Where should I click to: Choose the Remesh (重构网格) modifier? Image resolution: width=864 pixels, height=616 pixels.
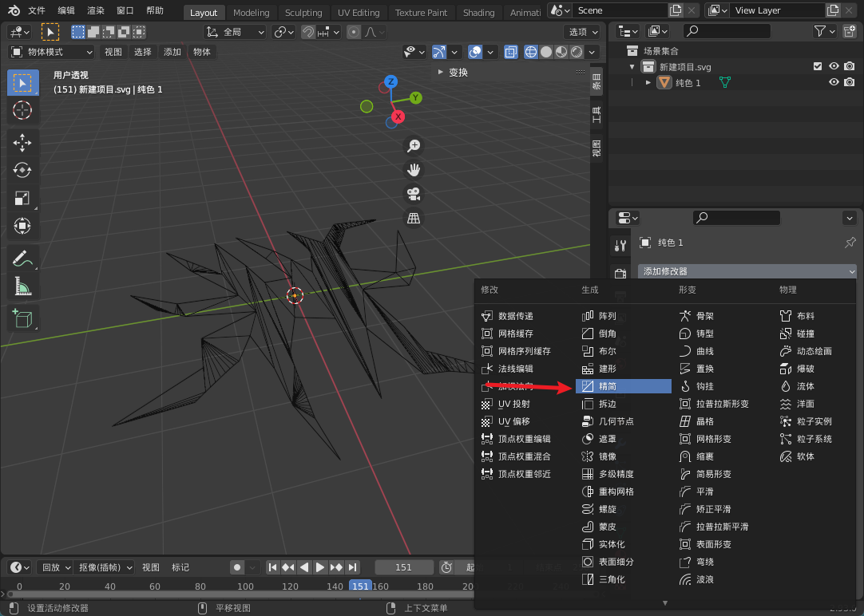click(x=623, y=492)
